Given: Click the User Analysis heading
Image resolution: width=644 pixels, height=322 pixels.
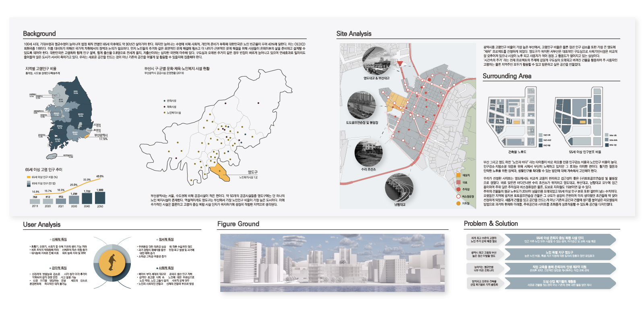Looking at the screenshot, I should (42, 225).
